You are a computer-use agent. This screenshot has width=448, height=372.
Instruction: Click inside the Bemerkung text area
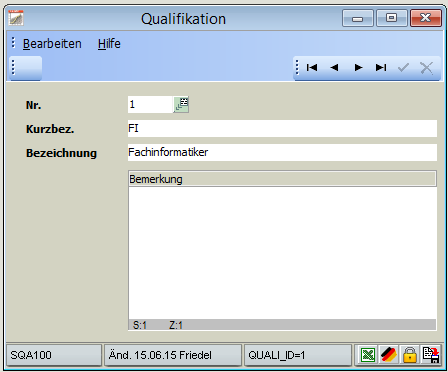click(282, 253)
